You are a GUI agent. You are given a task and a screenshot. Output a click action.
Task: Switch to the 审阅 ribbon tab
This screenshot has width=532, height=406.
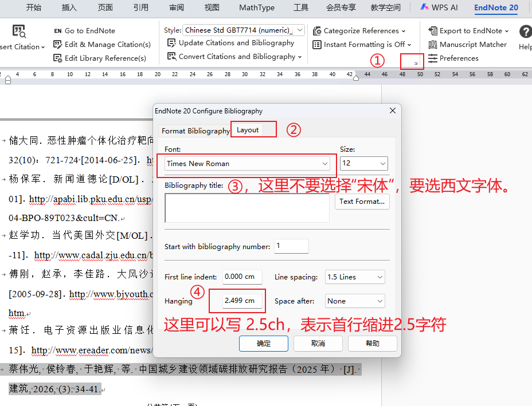coord(177,7)
